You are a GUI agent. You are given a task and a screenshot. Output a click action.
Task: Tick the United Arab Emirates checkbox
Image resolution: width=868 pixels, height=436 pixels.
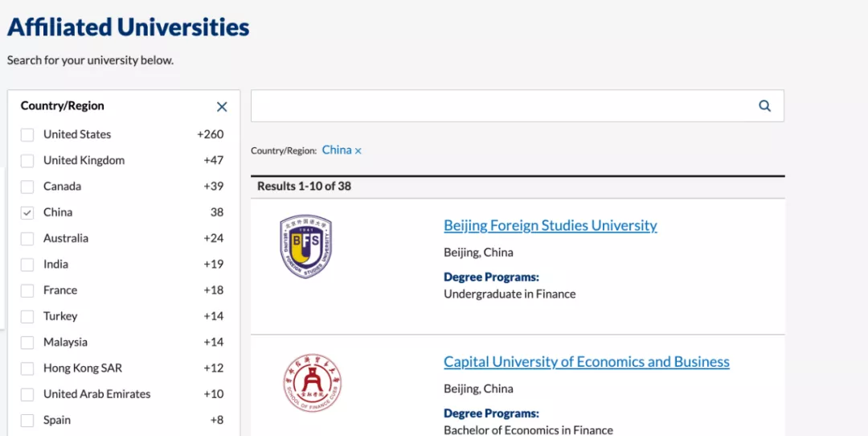click(x=27, y=395)
